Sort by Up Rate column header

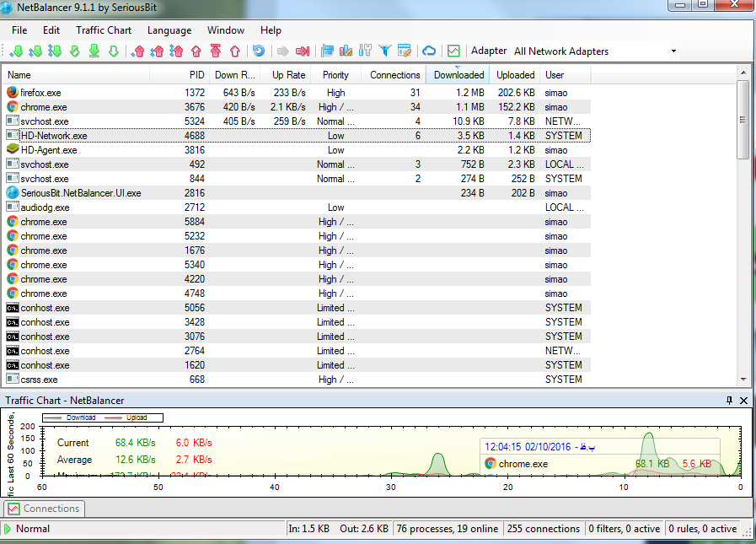click(x=285, y=75)
